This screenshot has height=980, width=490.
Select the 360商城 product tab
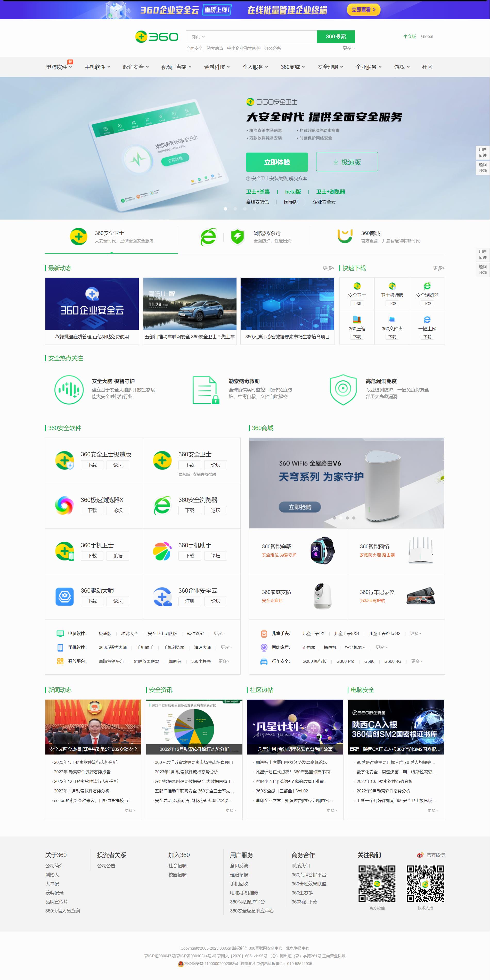pos(378,236)
